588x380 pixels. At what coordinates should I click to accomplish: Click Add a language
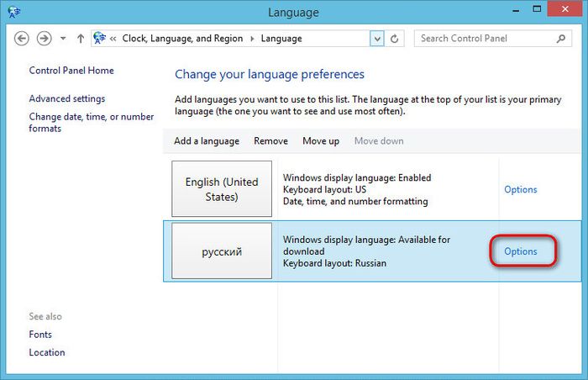coord(207,141)
